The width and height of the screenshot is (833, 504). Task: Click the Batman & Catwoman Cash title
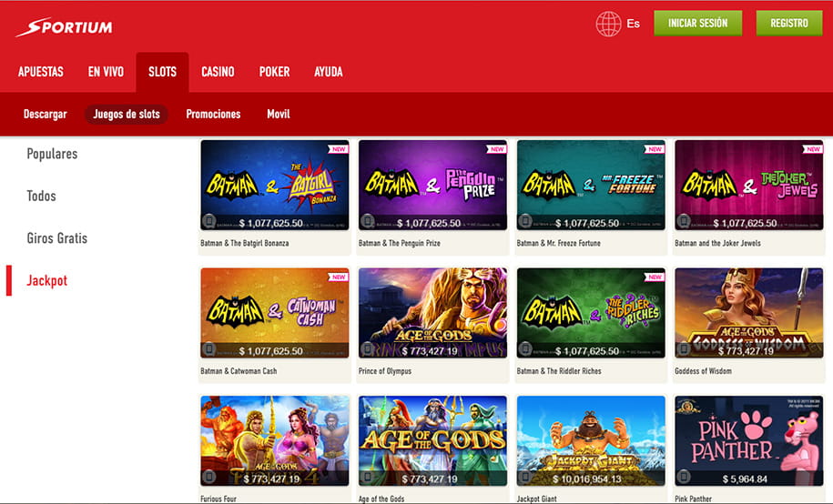pyautogui.click(x=239, y=371)
